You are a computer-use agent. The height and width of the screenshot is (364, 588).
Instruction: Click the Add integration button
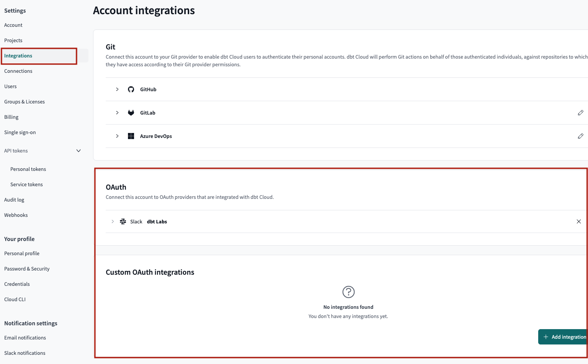tap(566, 336)
